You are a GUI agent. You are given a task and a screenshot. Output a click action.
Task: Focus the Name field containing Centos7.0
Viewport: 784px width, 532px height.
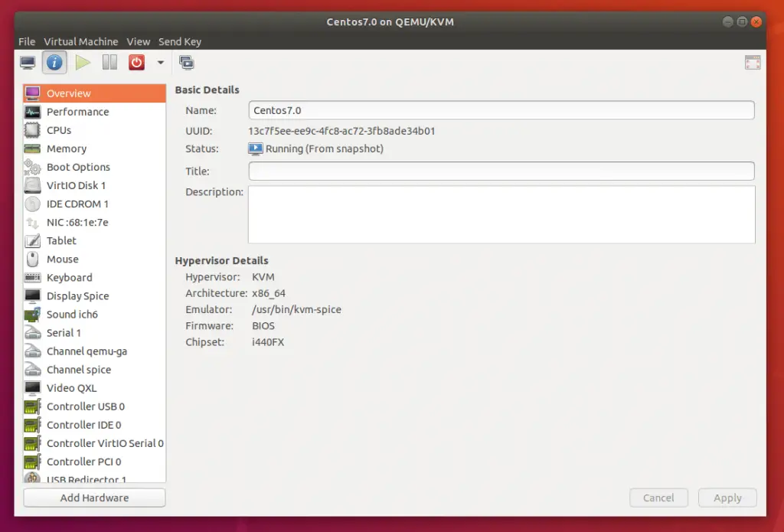[501, 110]
